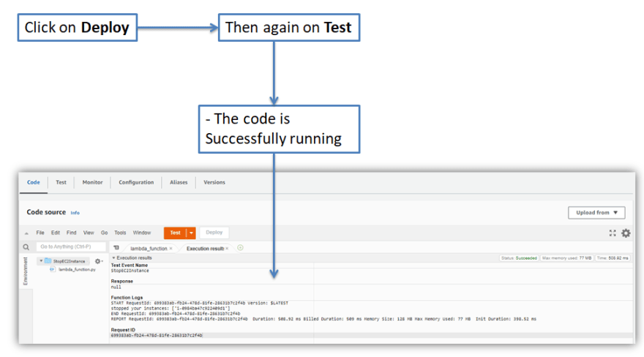Click the Function Logs heading
The width and height of the screenshot is (644, 357).
pos(127,298)
